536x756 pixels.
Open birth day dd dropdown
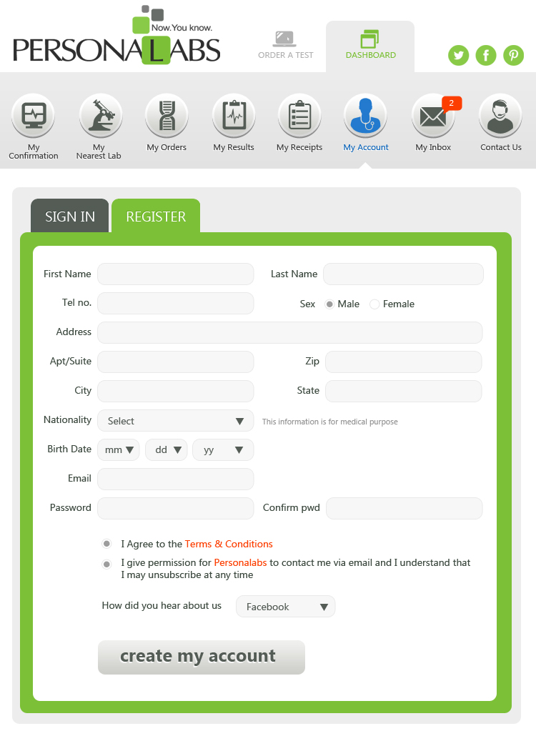click(167, 450)
